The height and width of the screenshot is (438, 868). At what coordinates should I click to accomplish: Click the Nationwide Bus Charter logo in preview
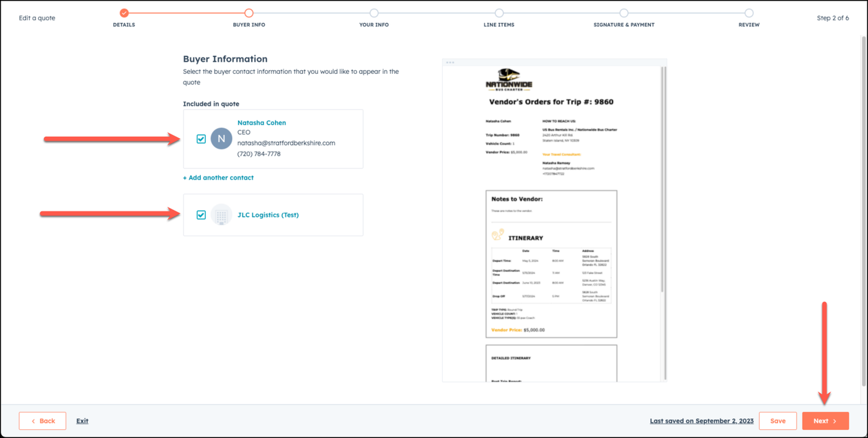(509, 80)
